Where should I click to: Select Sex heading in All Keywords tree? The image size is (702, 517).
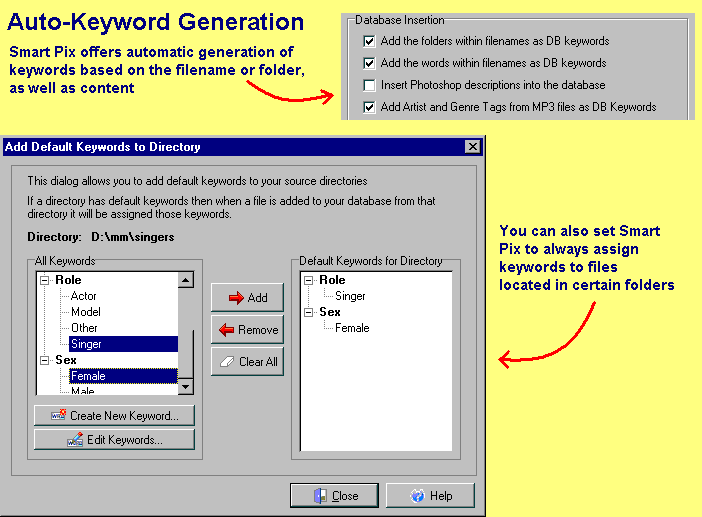click(65, 360)
